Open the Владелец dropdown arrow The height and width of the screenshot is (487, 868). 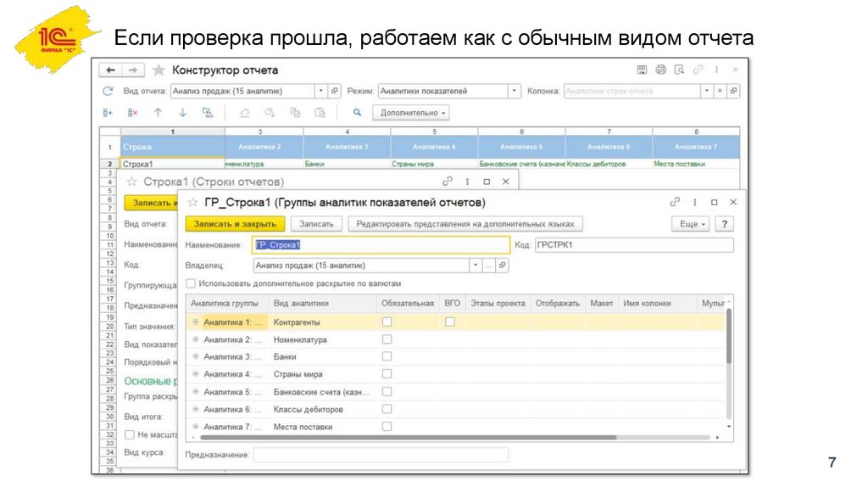[475, 266]
